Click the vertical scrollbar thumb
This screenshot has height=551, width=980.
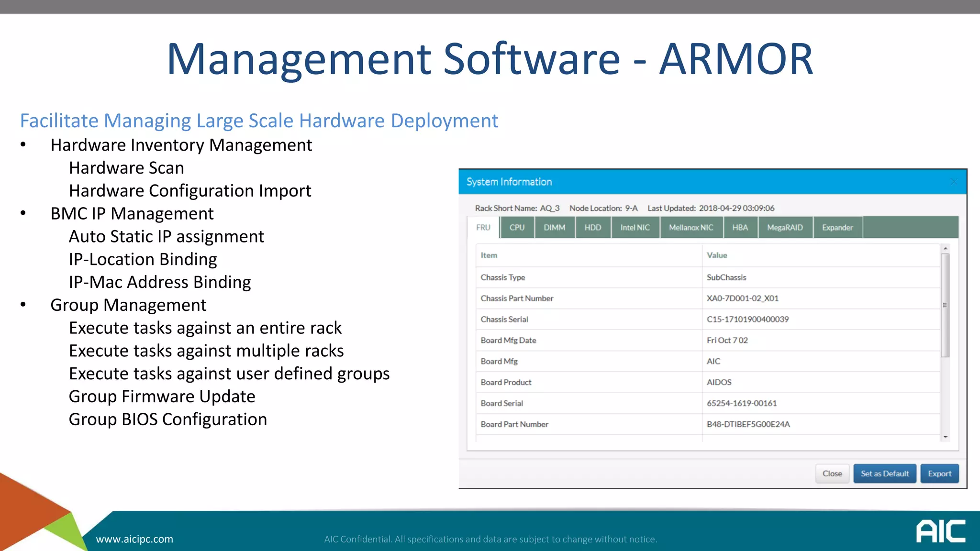[x=945, y=305]
